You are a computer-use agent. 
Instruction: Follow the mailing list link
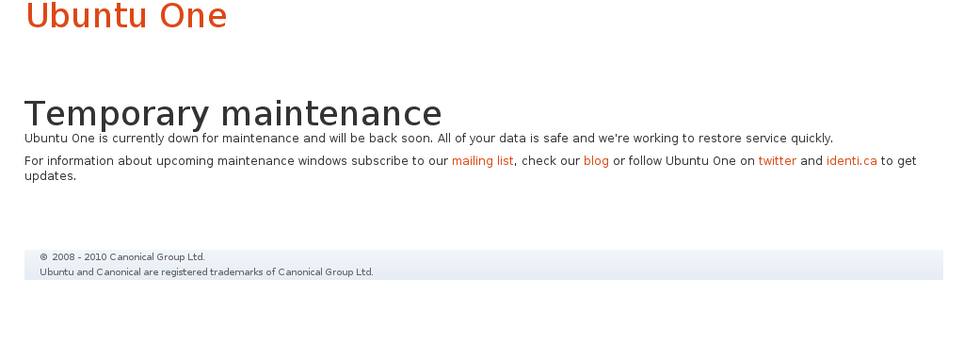click(483, 161)
